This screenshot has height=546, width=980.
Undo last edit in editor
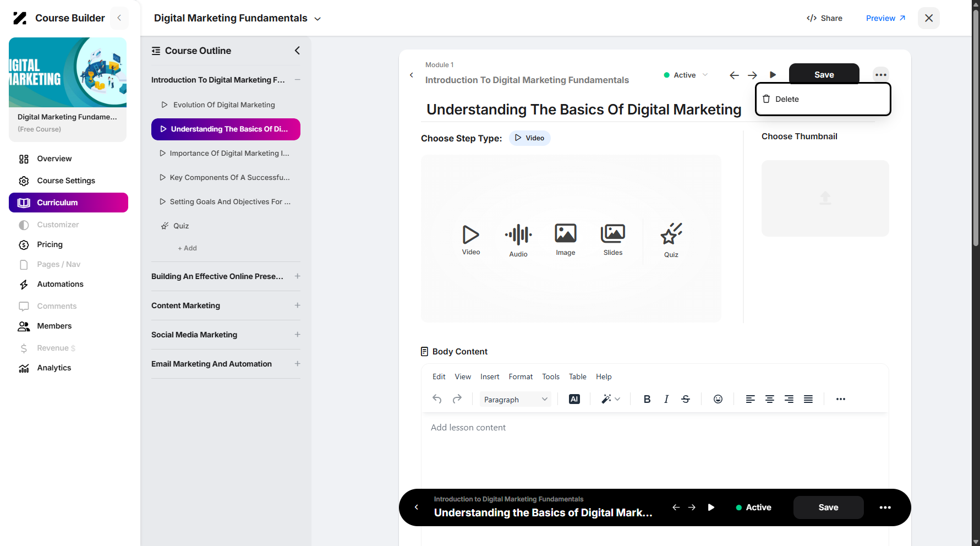[437, 399]
